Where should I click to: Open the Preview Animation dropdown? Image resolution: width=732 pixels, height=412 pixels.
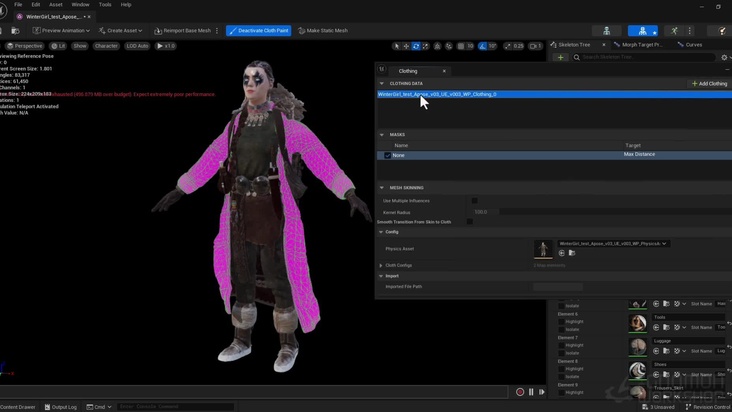[61, 31]
